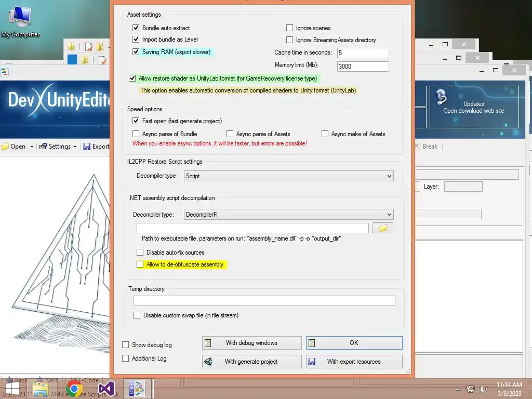Expand .NET Decompiler type DecompilerFi dropdown
This screenshot has height=399, width=532.
pos(389,215)
